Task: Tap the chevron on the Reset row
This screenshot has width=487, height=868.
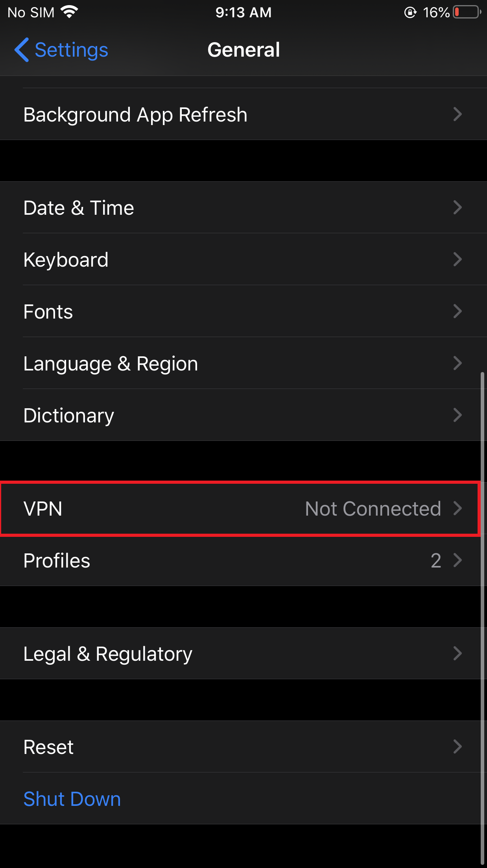Action: [x=457, y=746]
